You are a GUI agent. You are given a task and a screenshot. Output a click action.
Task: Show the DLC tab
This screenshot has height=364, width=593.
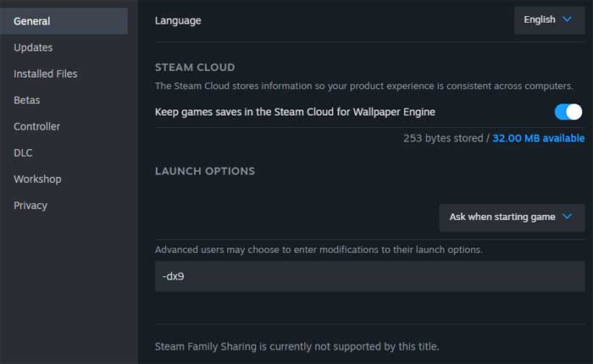click(x=24, y=152)
